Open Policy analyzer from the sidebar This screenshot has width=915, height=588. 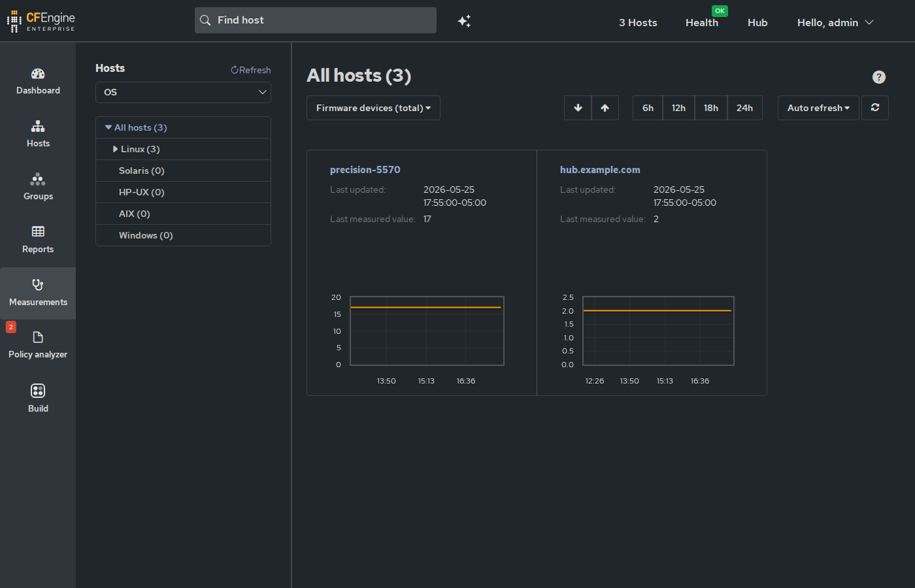click(38, 346)
